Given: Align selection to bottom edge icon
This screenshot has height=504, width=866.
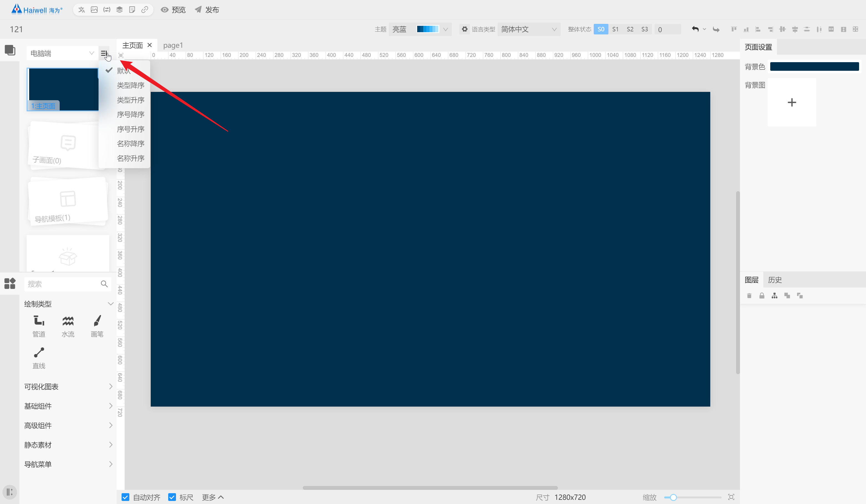Looking at the screenshot, I should 746,29.
